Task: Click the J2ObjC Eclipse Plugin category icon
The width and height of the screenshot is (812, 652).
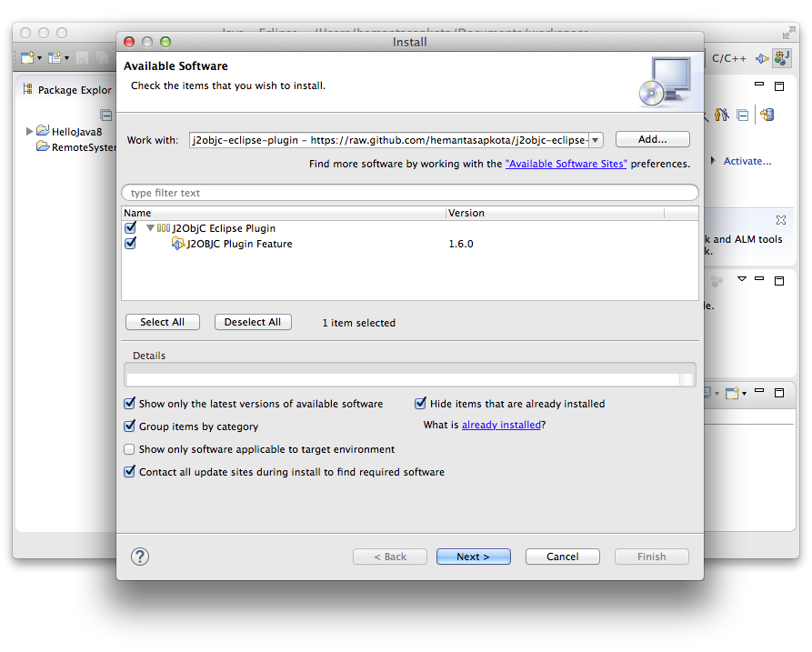Action: (164, 228)
